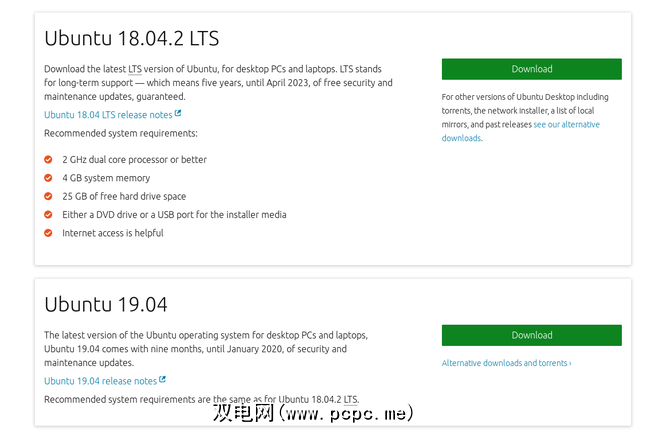
Task: Open the Ubuntu 18.04 LTS release notes link
Action: point(108,115)
